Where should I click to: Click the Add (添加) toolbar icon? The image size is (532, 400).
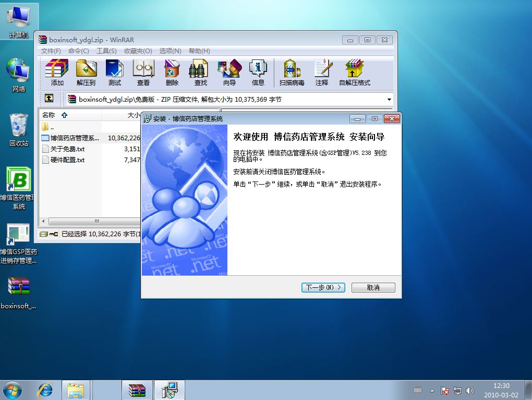click(x=57, y=72)
